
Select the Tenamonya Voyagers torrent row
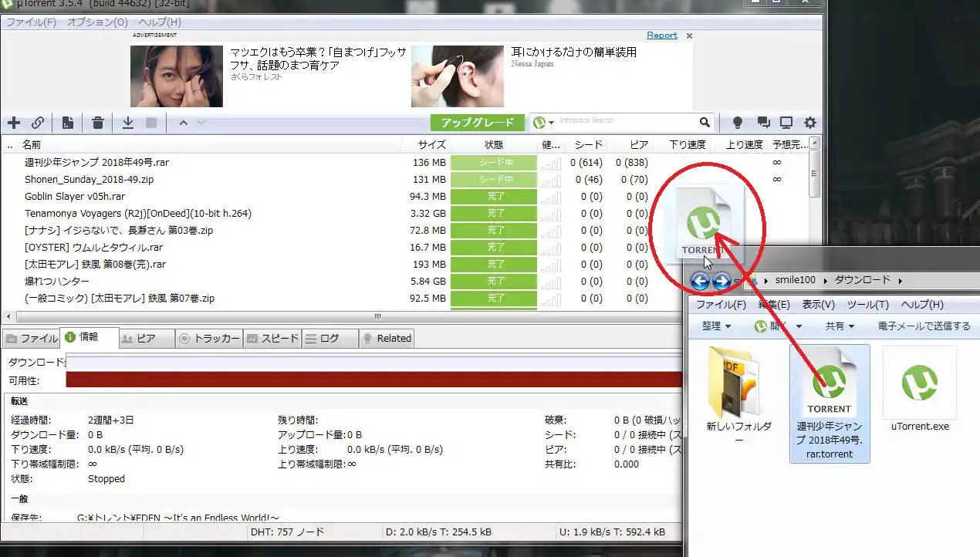coord(137,214)
